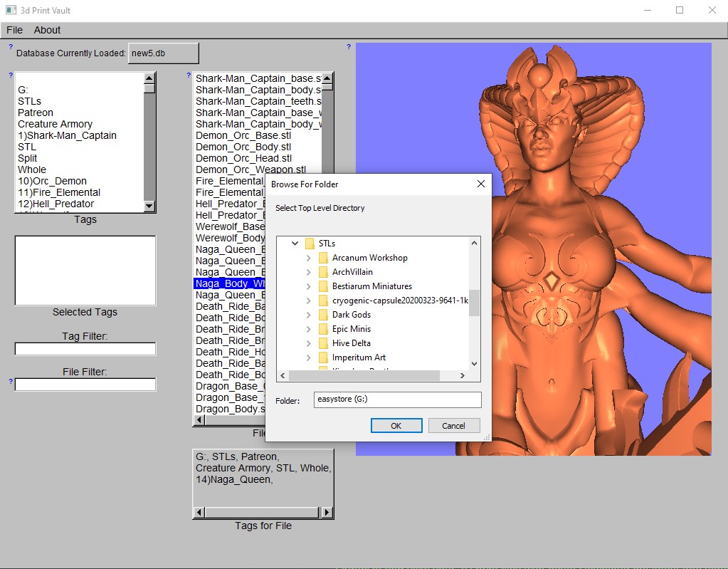Viewport: 728px width, 569px height.
Task: Open the About menu
Action: 47,30
